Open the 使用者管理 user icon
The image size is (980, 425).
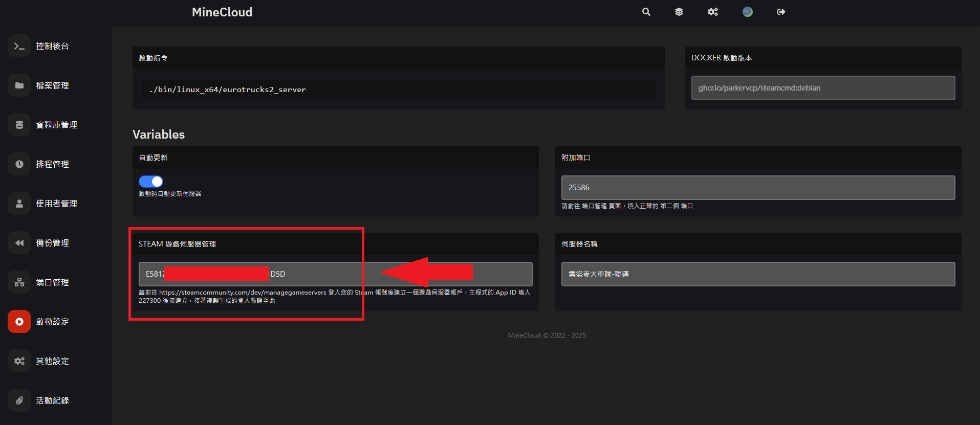[x=19, y=204]
